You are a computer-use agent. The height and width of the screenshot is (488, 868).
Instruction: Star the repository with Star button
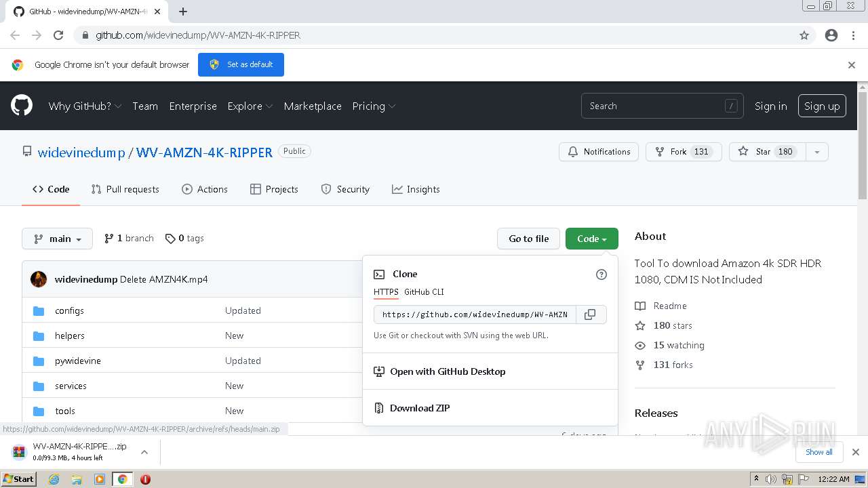point(768,152)
